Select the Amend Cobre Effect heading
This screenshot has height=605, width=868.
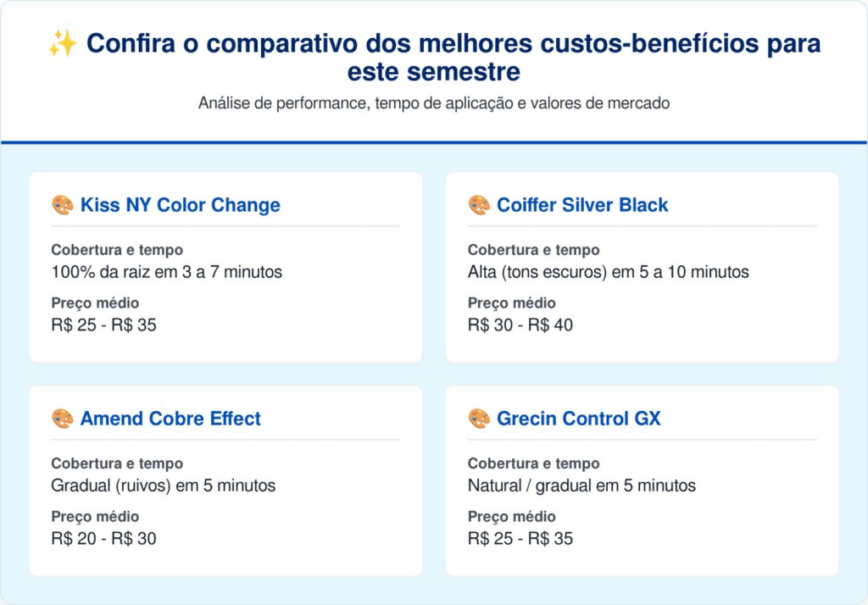click(170, 419)
